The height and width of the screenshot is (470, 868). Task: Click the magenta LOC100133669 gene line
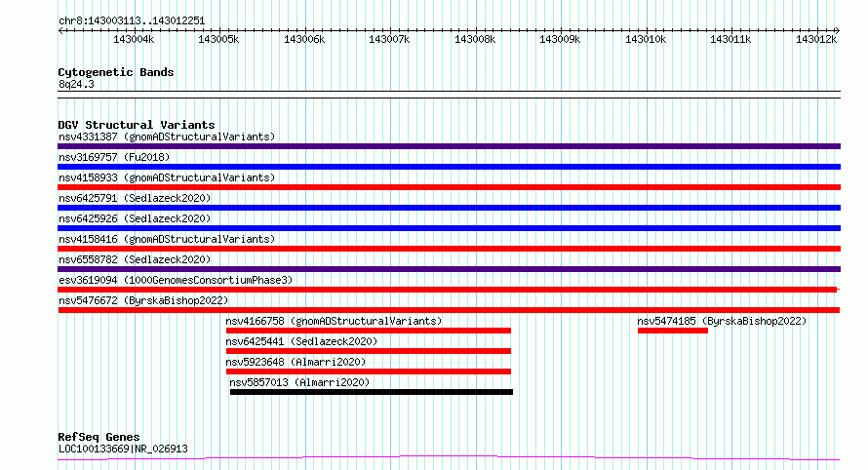[449, 458]
